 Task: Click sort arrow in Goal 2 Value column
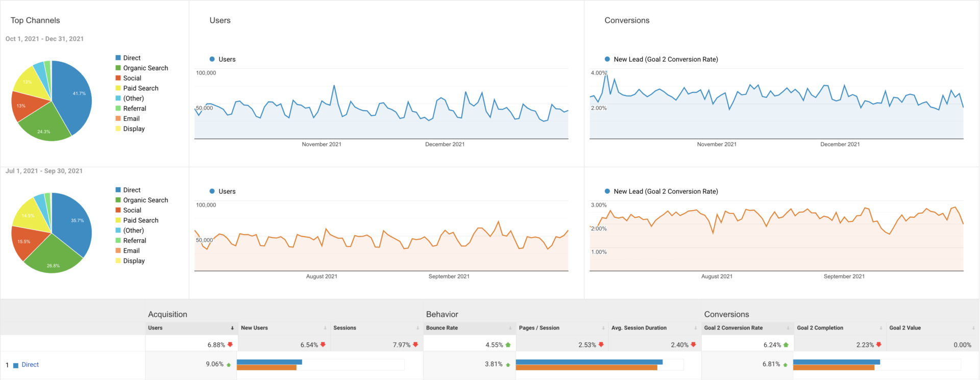tap(973, 328)
